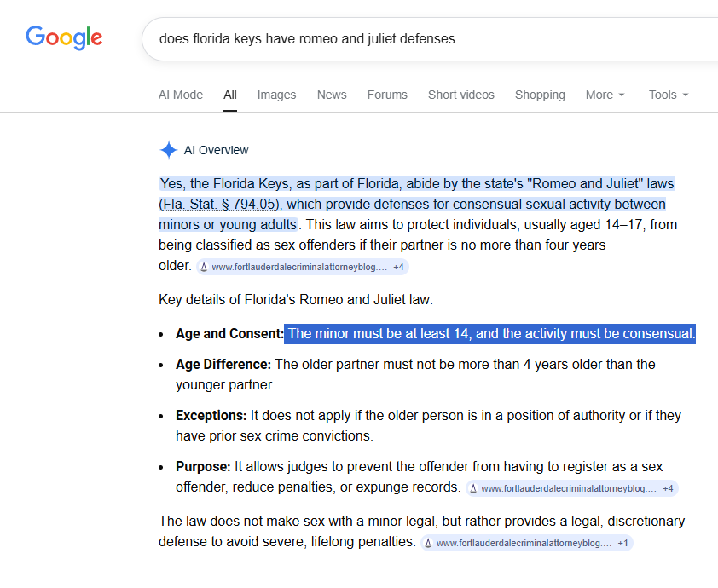Screen dimensions: 718x588
Task: Click 'Key details of Florida's Romeo and Juliet law:'
Action: (296, 300)
